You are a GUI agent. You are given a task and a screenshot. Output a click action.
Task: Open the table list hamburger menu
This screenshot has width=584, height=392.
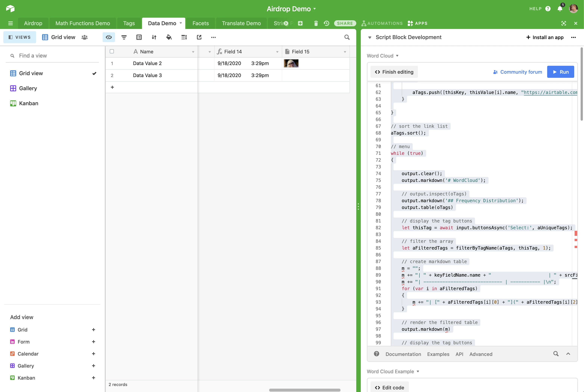[x=11, y=23]
